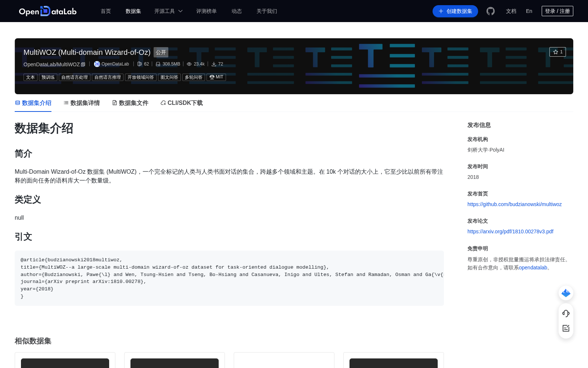Screen dimensions: 588x368
Task: Click the opendatalab contact link in disclaimer
Action: click(533, 268)
